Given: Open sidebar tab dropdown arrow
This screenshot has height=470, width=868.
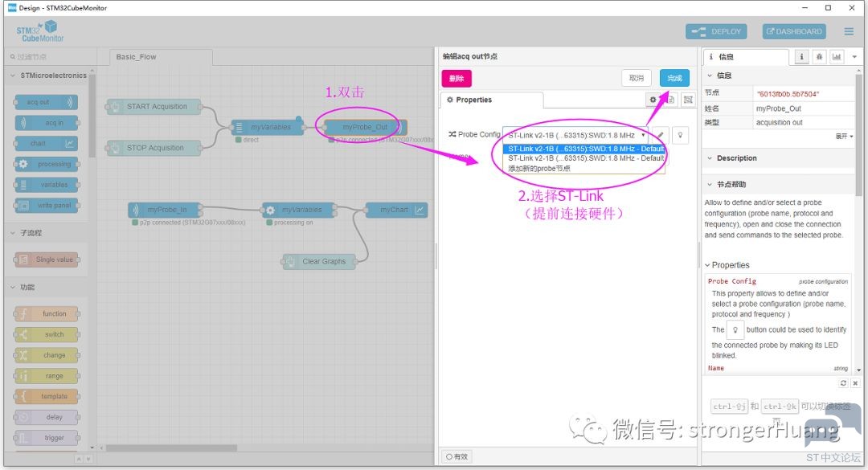Looking at the screenshot, I should coord(854,56).
